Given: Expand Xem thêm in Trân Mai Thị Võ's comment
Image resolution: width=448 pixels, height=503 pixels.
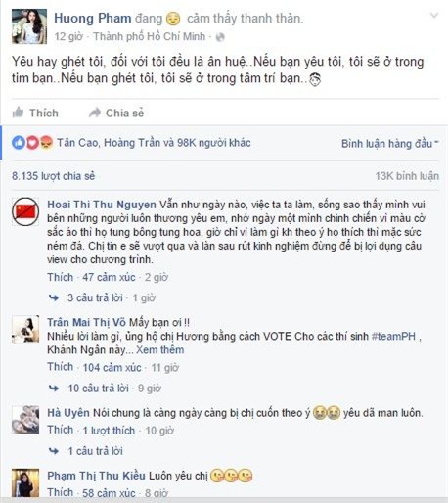Looking at the screenshot, I should coord(159,350).
